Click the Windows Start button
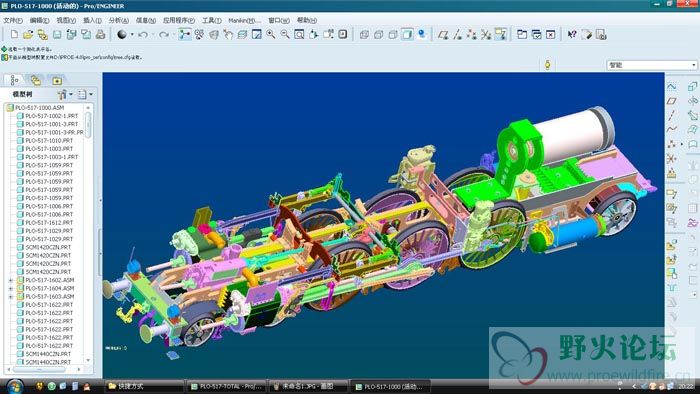This screenshot has width=700, height=394. tap(15, 386)
